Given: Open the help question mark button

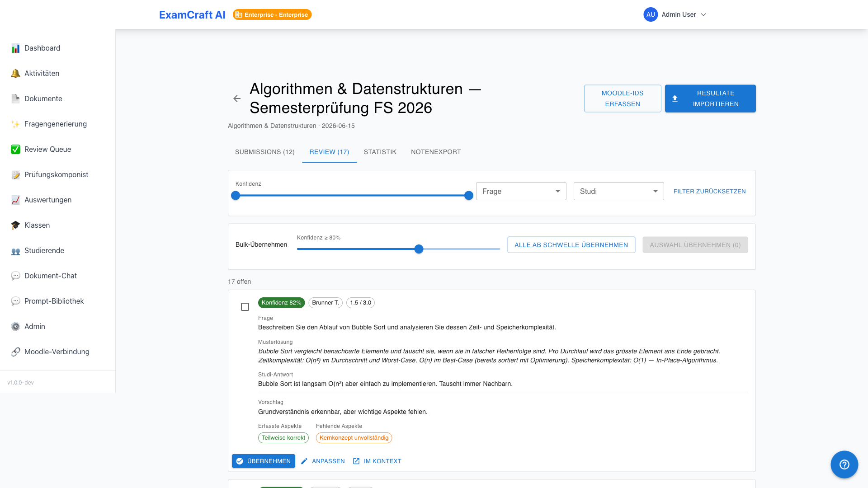Looking at the screenshot, I should click(844, 465).
